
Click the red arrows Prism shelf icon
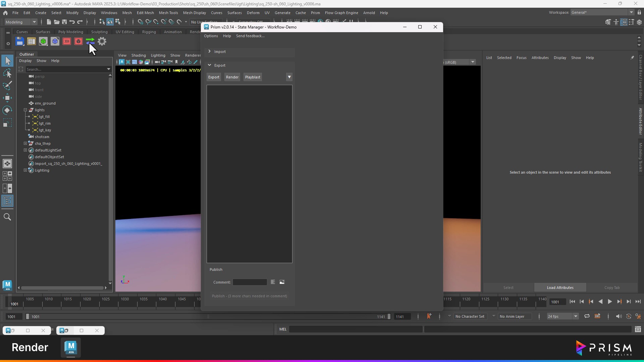tap(67, 41)
